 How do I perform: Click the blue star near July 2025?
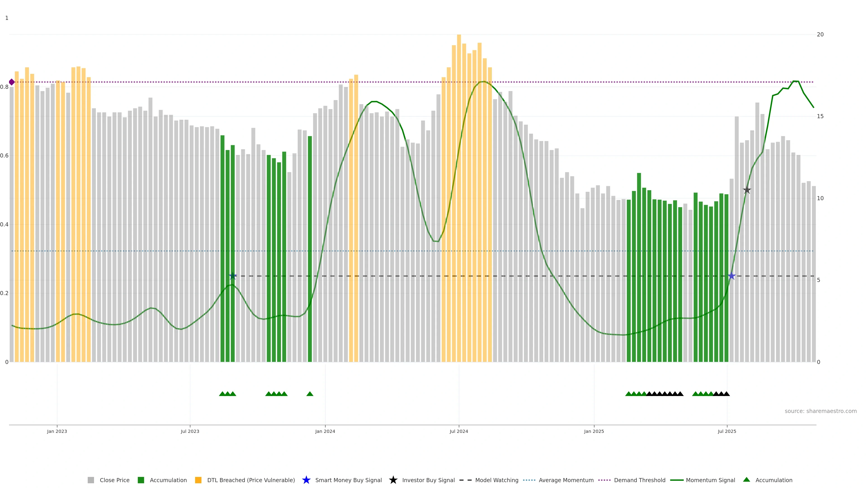pos(731,276)
